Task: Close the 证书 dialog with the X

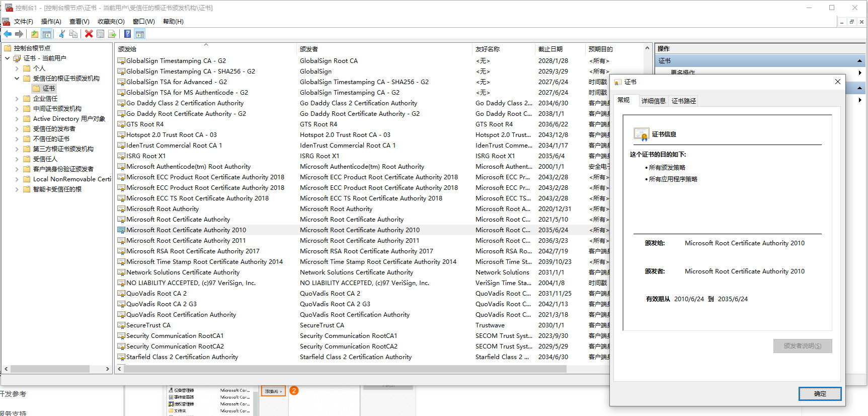Action: (837, 82)
